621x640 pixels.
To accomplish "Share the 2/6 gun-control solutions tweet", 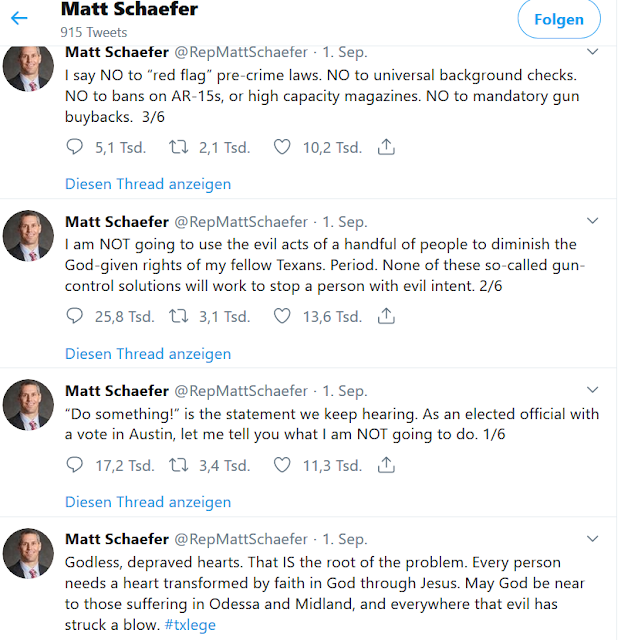I will [x=387, y=317].
